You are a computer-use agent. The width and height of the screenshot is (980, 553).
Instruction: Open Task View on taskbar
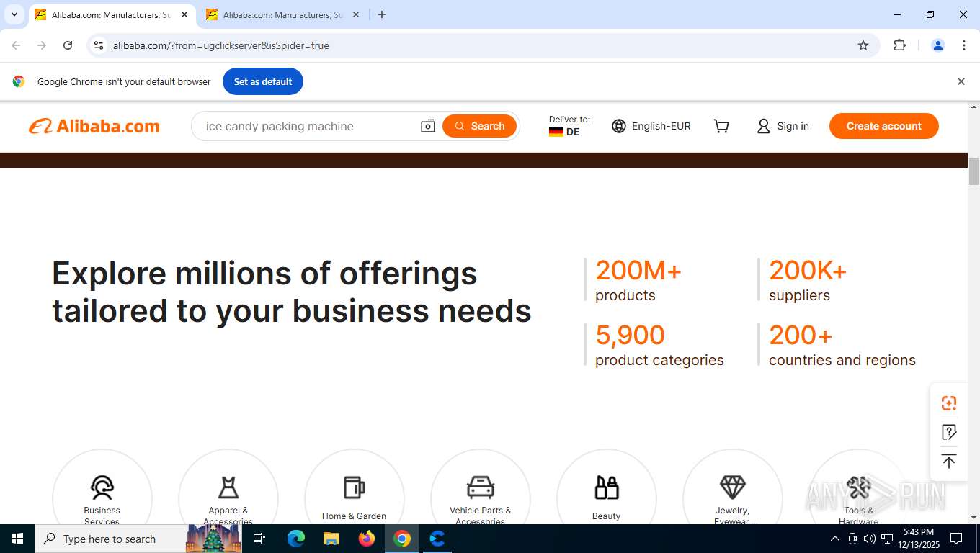coord(260,539)
